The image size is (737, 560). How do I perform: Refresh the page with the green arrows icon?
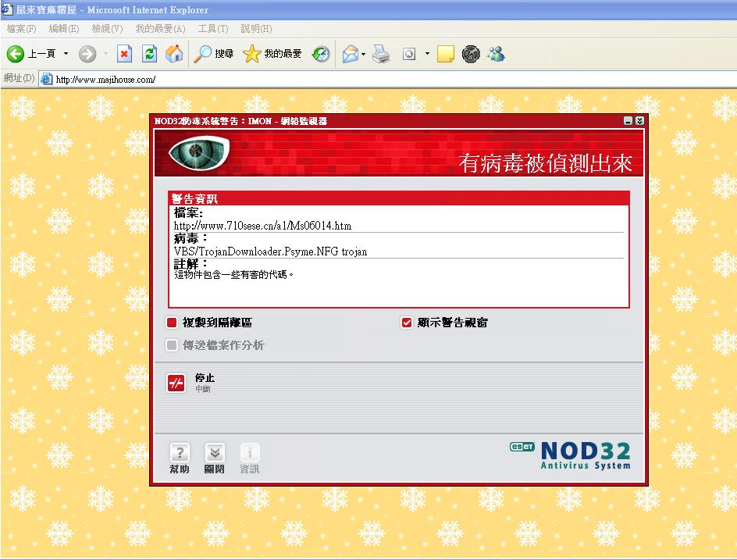(149, 54)
